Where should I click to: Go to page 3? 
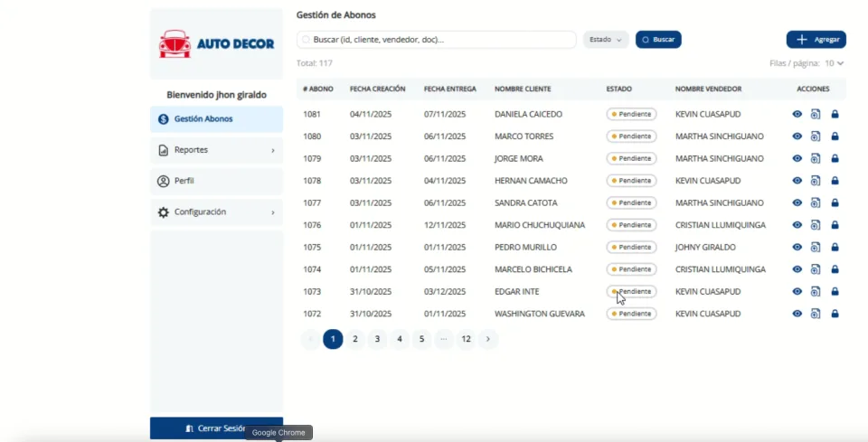(x=377, y=339)
